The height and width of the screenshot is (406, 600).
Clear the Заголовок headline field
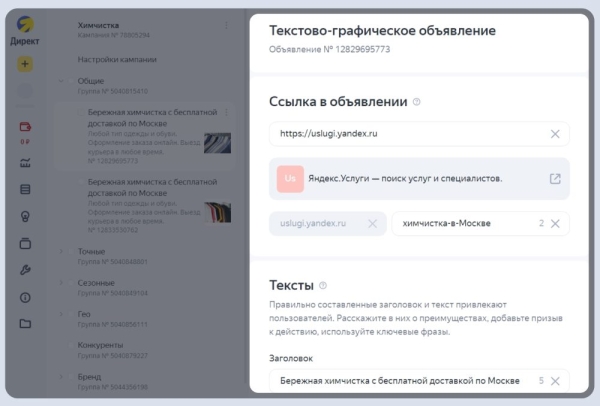tap(555, 381)
